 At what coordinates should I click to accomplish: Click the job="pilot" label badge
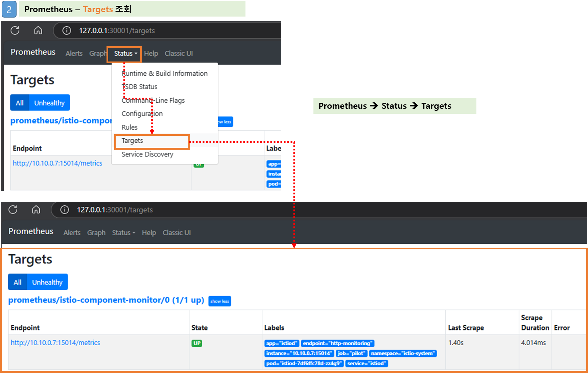point(352,353)
